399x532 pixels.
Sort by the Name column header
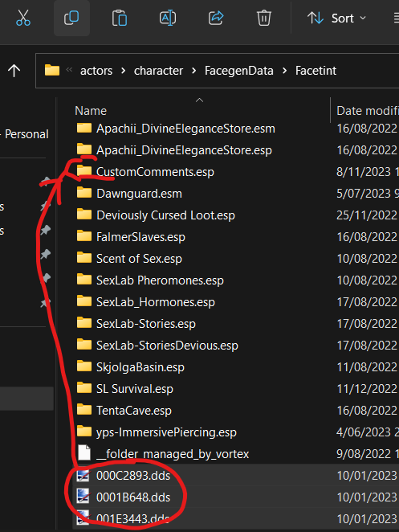click(91, 111)
